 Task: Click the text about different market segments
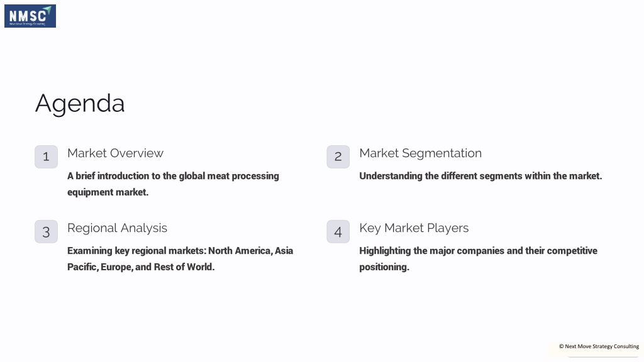click(480, 176)
